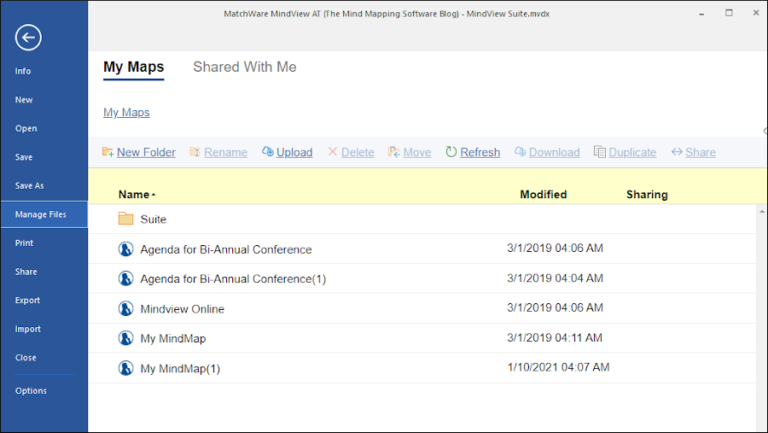
Task: Open the Manage Files menu item
Action: click(41, 214)
